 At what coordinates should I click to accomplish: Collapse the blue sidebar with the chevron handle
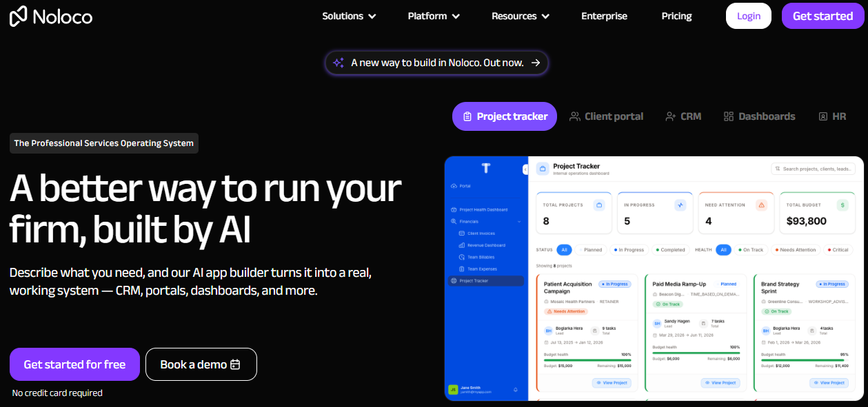coord(525,169)
